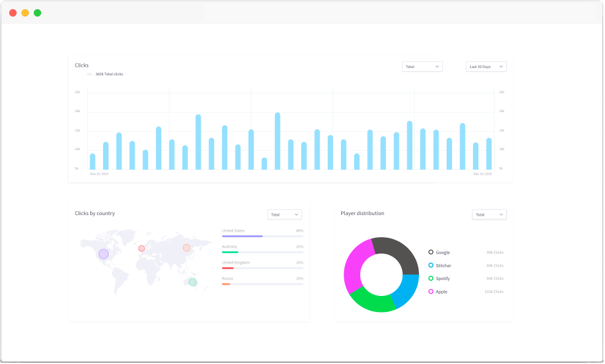The width and height of the screenshot is (605, 364).
Task: Click the Google legend ring icon
Action: point(431,252)
